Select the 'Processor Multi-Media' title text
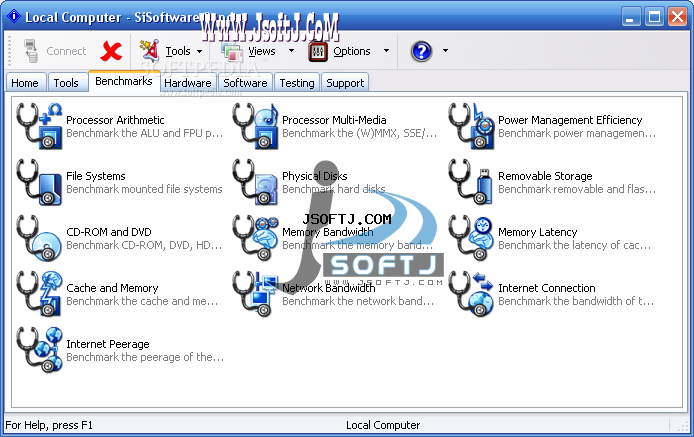Image resolution: width=694 pixels, height=437 pixels. [x=334, y=120]
